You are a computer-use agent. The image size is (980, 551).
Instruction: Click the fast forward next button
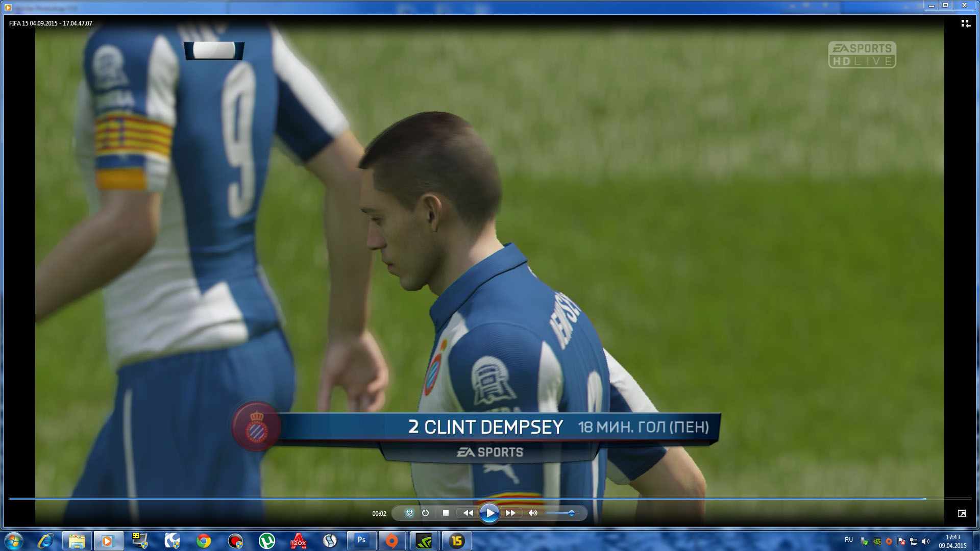click(x=511, y=513)
